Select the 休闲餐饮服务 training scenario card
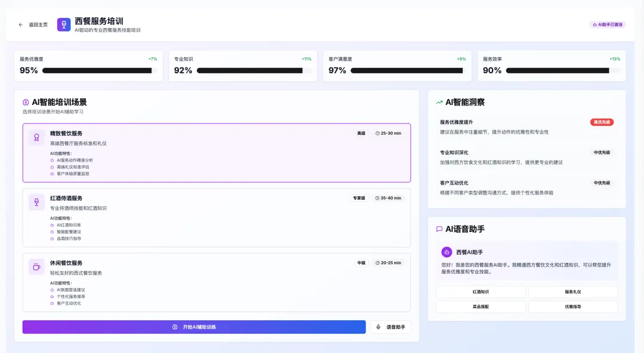This screenshot has width=644, height=353. [216, 283]
